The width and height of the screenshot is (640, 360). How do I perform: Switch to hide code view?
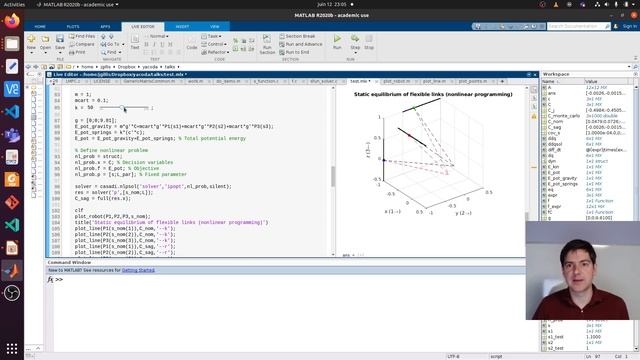534,107
